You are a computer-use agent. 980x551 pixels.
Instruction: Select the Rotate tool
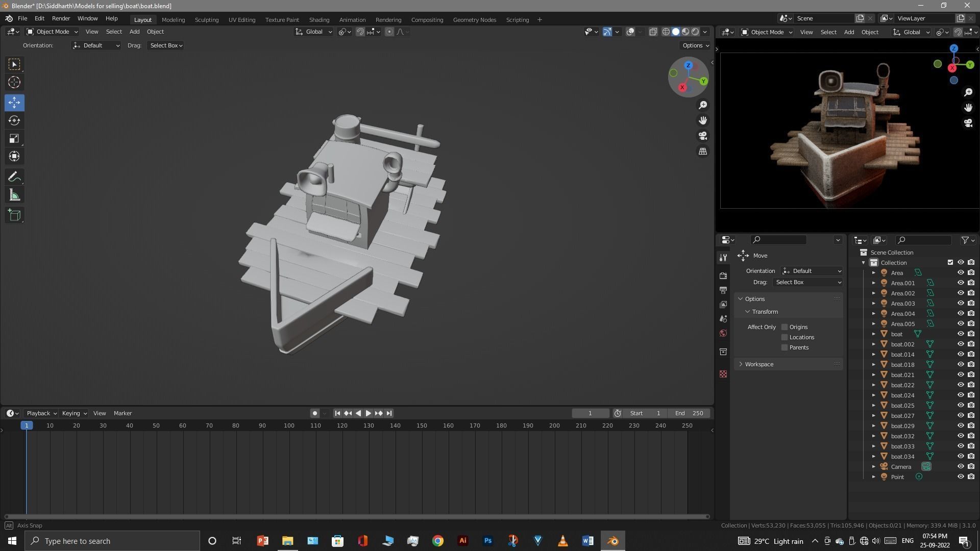[x=14, y=120]
